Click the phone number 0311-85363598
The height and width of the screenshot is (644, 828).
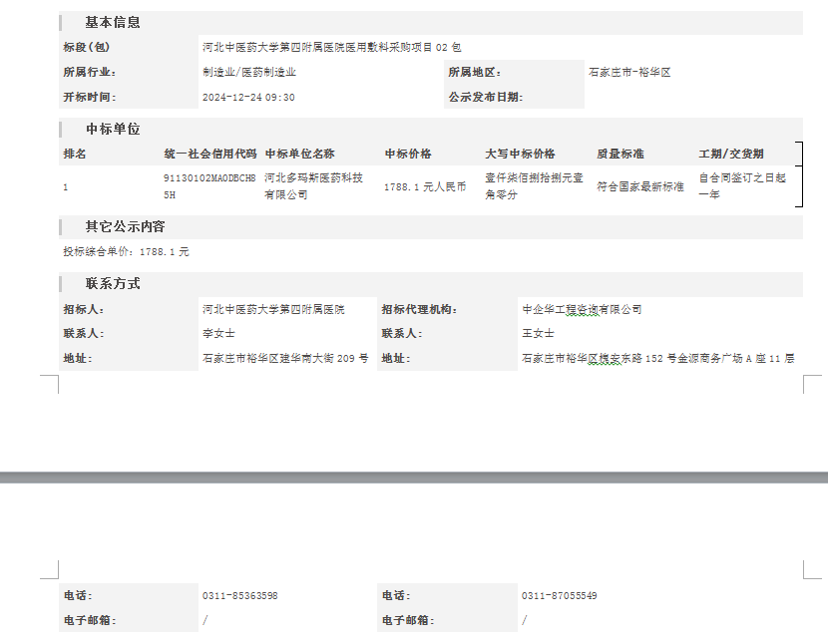tap(239, 595)
